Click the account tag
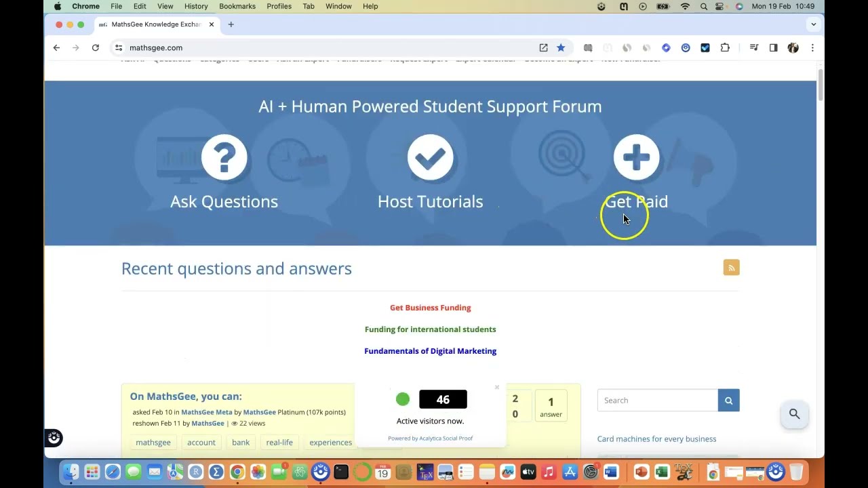This screenshot has width=868, height=488. click(201, 443)
